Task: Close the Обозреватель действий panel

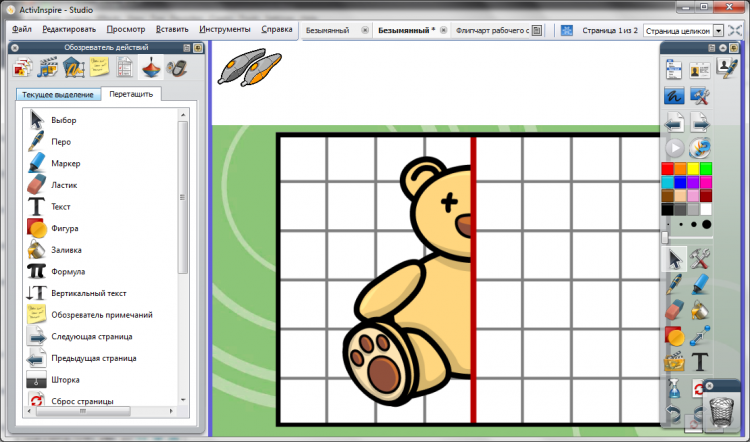Action: point(15,48)
